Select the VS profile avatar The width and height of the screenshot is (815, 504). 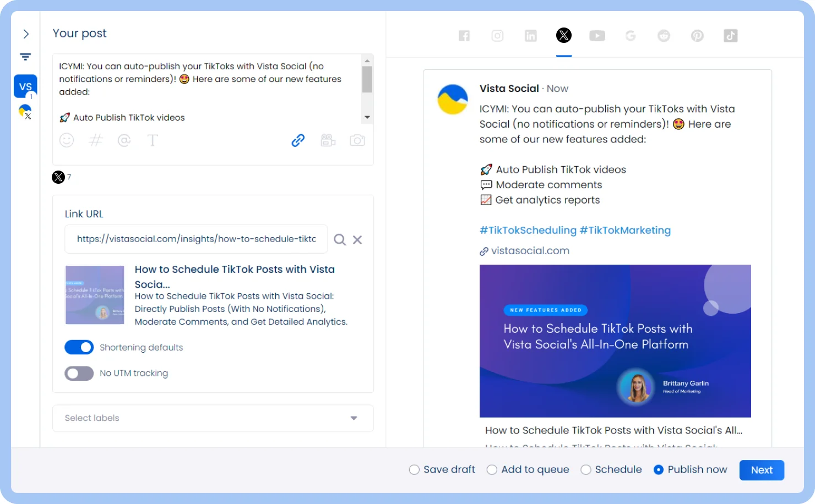[x=25, y=86]
